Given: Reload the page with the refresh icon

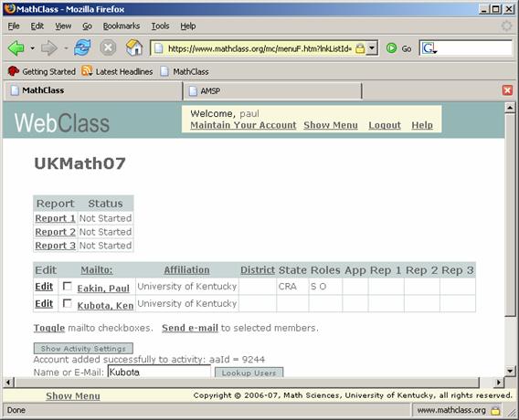Looking at the screenshot, I should (82, 47).
